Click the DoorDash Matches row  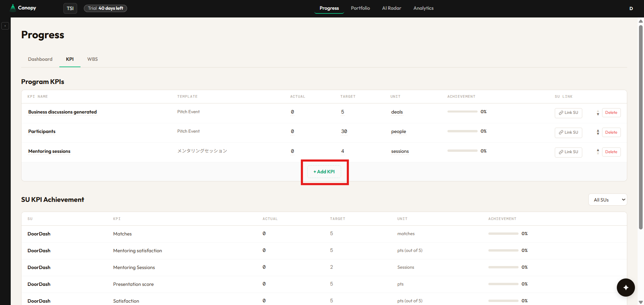(324, 234)
